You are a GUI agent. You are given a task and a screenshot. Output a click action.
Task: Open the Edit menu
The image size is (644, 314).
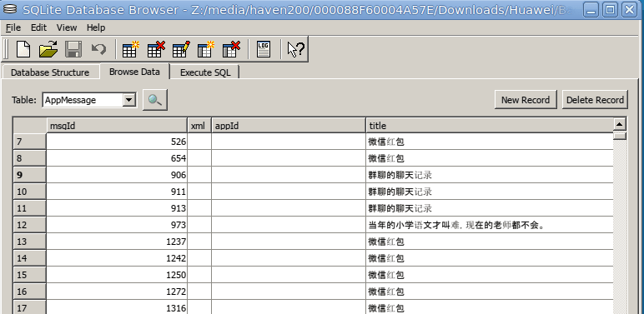pos(39,27)
